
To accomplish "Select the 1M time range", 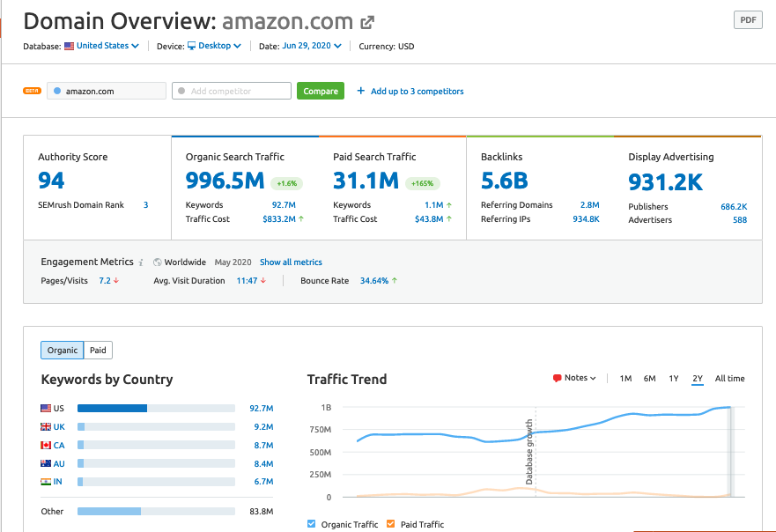I will 625,379.
